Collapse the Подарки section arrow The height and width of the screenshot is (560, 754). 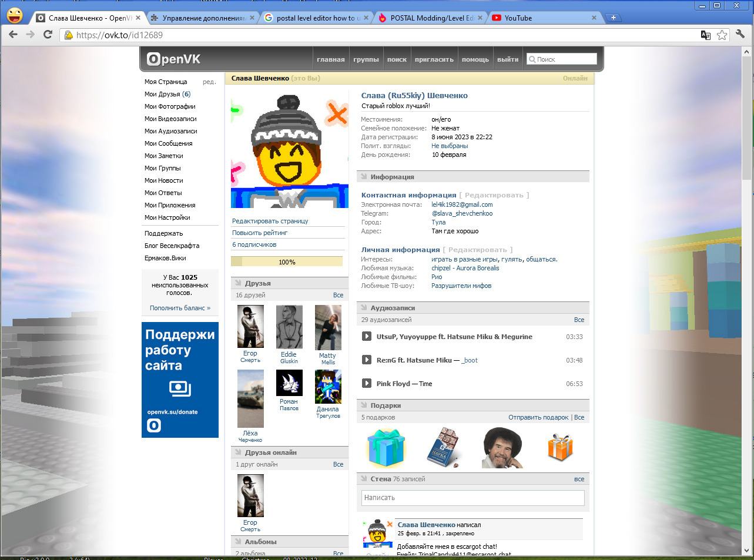(364, 405)
